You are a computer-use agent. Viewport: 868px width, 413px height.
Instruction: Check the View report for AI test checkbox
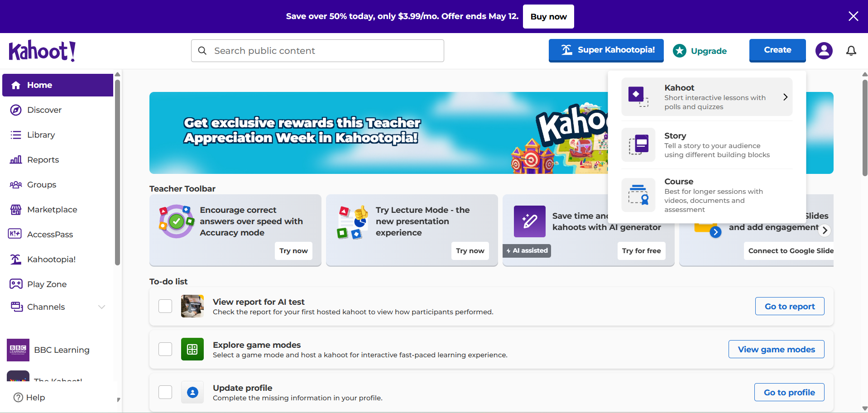tap(165, 306)
